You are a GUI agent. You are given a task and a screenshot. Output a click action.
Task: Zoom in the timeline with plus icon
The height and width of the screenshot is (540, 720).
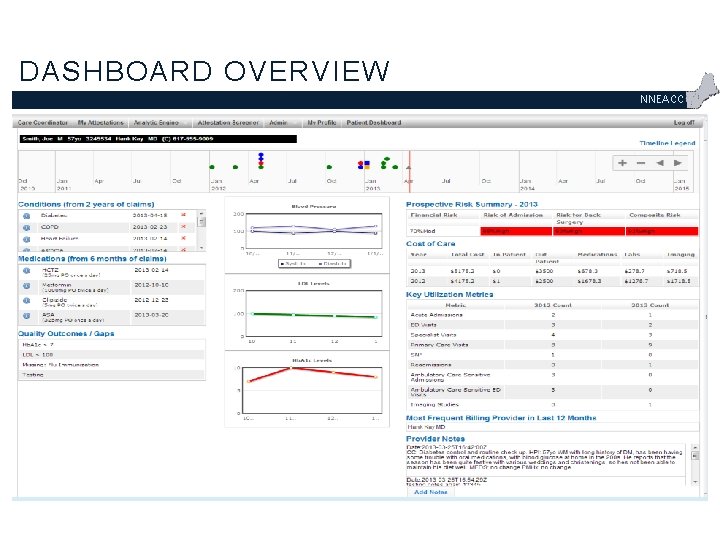[x=622, y=163]
